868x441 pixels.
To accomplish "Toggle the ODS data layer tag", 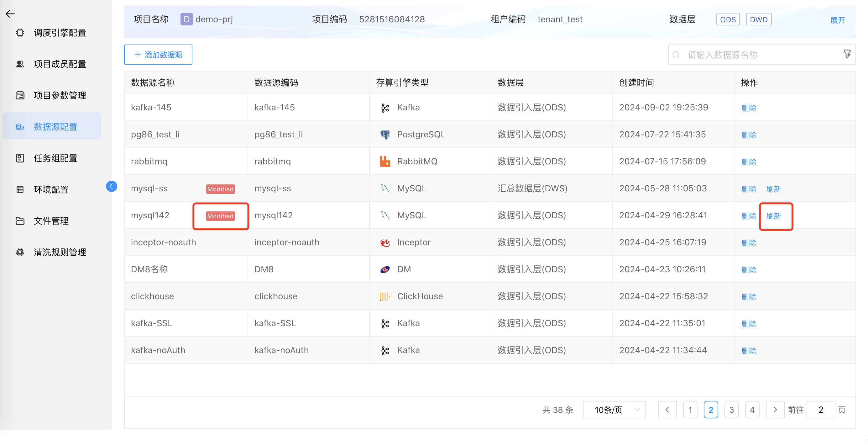I will tap(728, 19).
